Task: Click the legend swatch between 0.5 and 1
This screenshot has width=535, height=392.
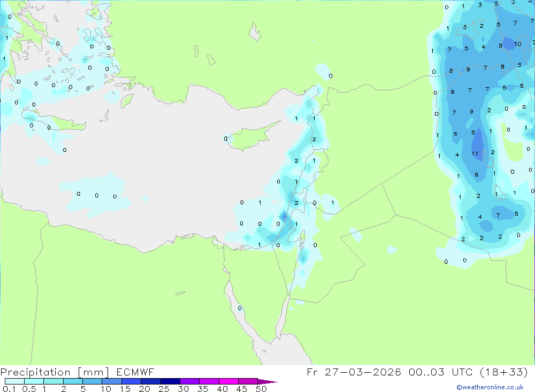Action: tap(34, 381)
